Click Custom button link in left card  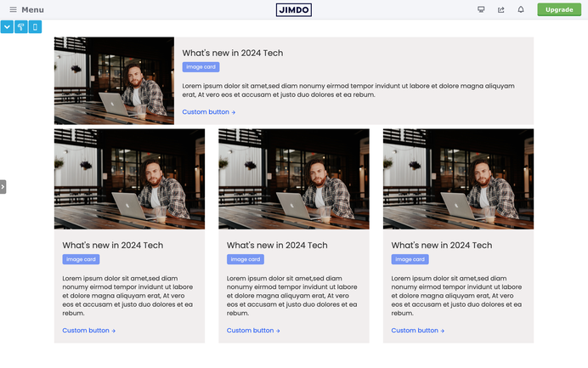pos(89,331)
